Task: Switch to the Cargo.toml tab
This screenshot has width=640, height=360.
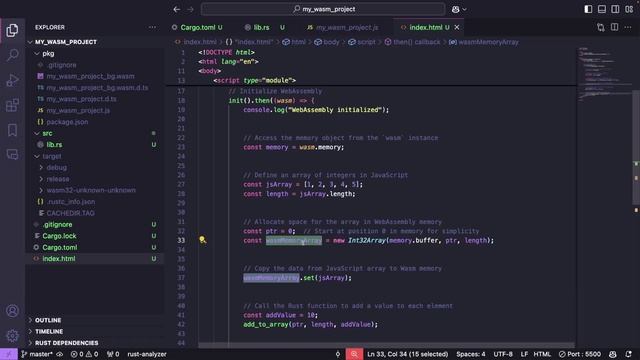Action: tap(198, 27)
